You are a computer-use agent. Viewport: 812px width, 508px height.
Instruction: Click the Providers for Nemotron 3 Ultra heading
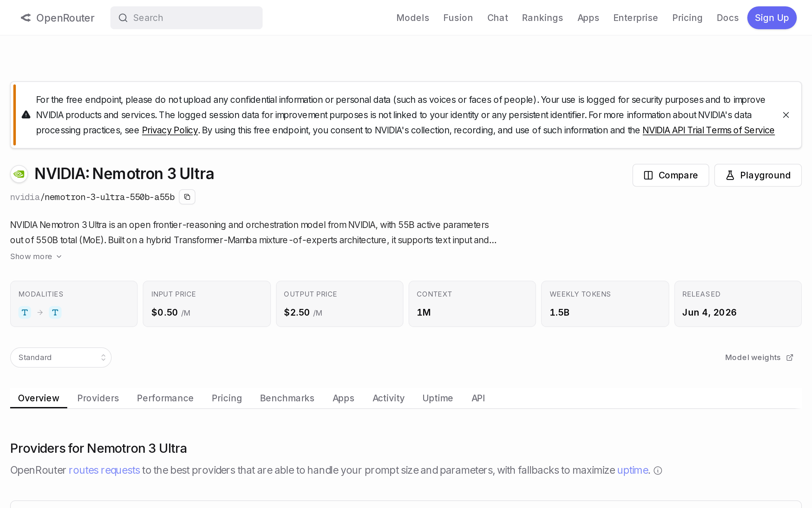(x=98, y=449)
